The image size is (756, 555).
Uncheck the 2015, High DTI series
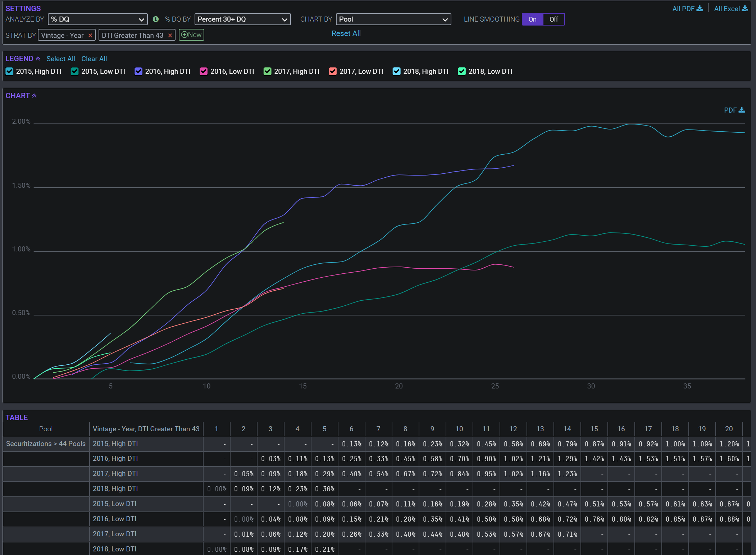pos(10,71)
